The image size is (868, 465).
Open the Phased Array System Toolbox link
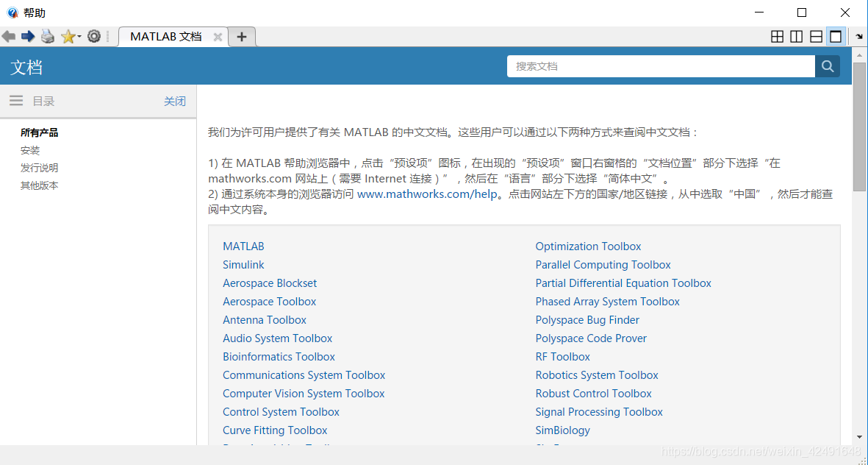click(x=607, y=302)
